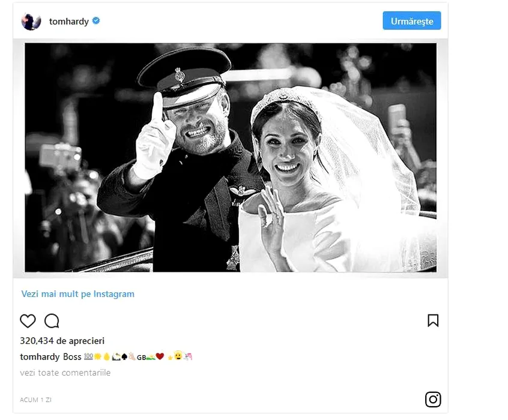Click the 'Boss' caption text

point(72,357)
